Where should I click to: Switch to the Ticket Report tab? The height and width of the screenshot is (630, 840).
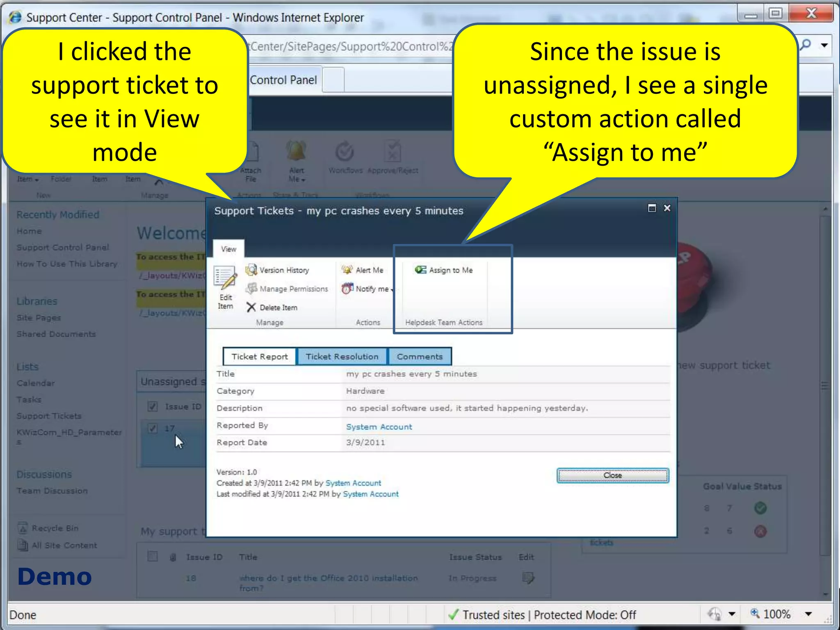pyautogui.click(x=259, y=356)
